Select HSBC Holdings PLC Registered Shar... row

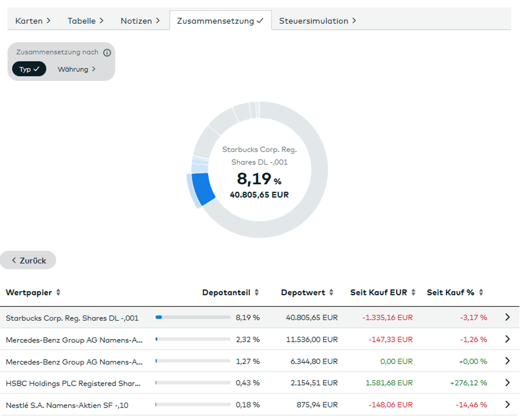pyautogui.click(x=260, y=383)
